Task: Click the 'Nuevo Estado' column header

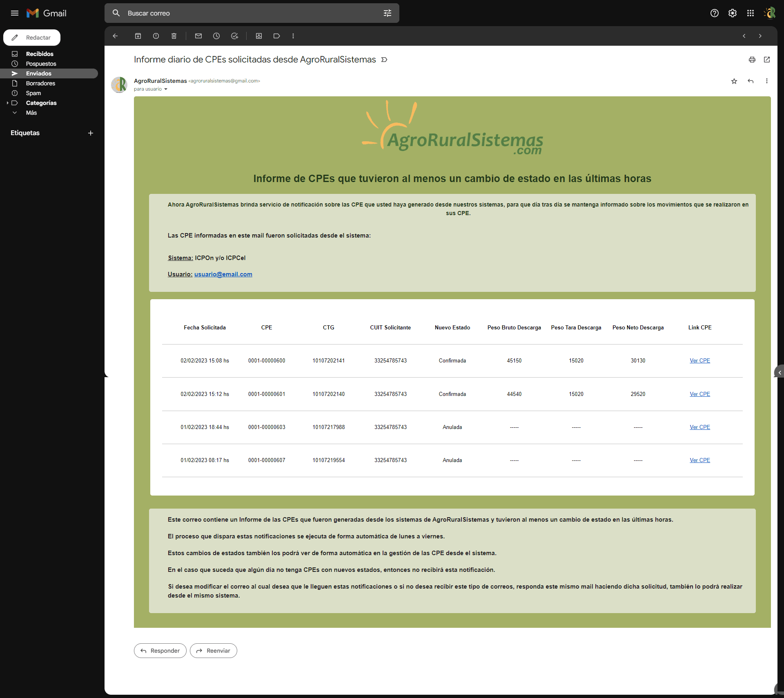Action: click(x=452, y=327)
